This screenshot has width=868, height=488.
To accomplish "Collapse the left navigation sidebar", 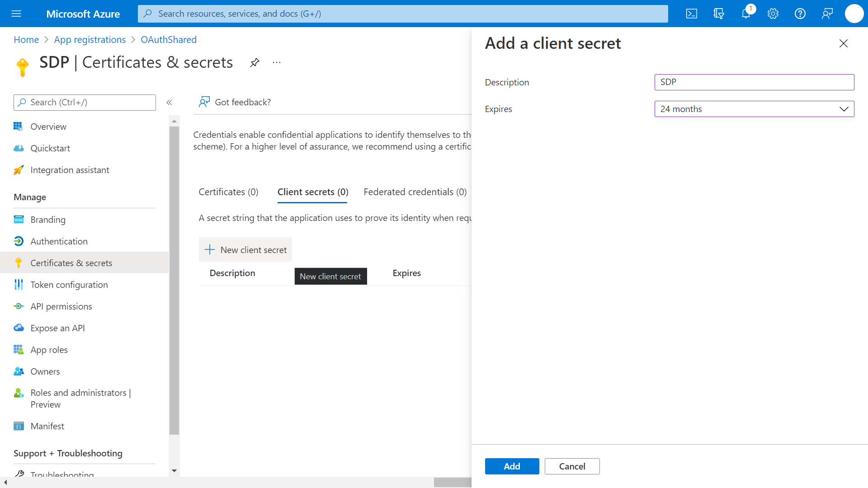I will click(x=169, y=103).
